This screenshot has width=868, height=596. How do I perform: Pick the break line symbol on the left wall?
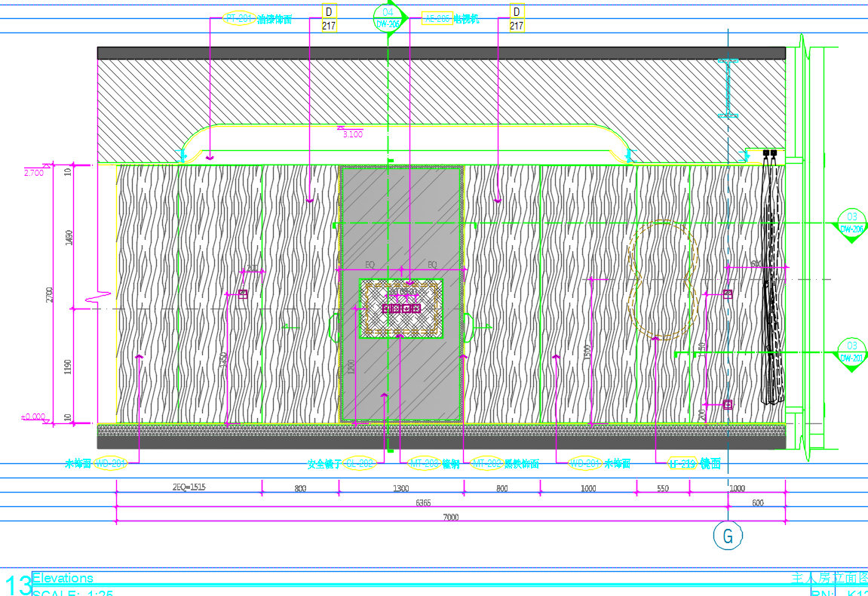click(99, 297)
